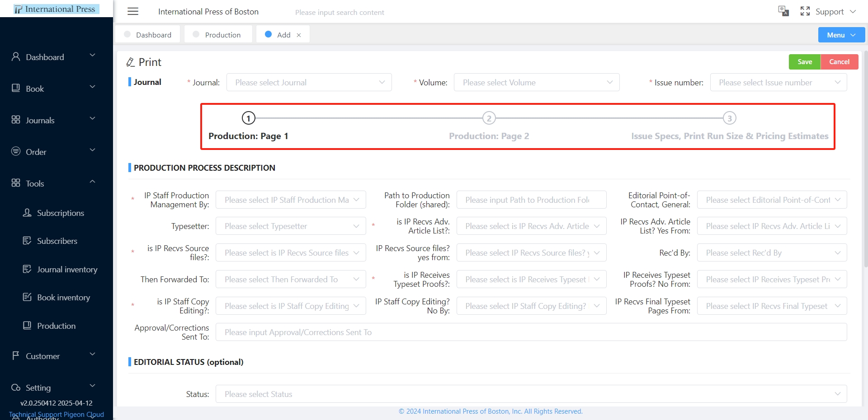Click the Book inventory edit icon
The width and height of the screenshot is (868, 420).
(27, 297)
